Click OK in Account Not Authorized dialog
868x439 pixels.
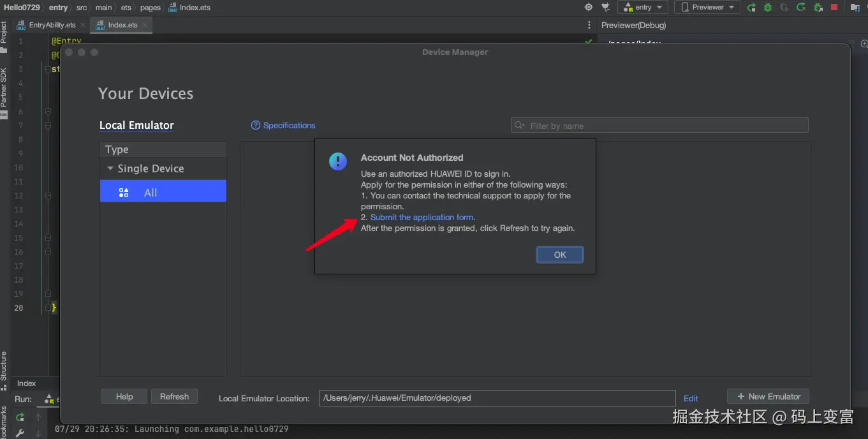(560, 255)
